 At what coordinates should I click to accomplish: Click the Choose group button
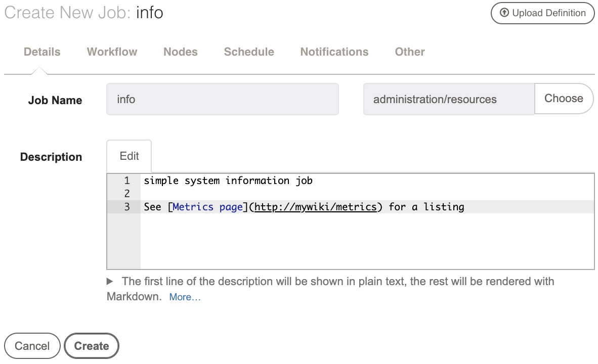[x=564, y=99]
